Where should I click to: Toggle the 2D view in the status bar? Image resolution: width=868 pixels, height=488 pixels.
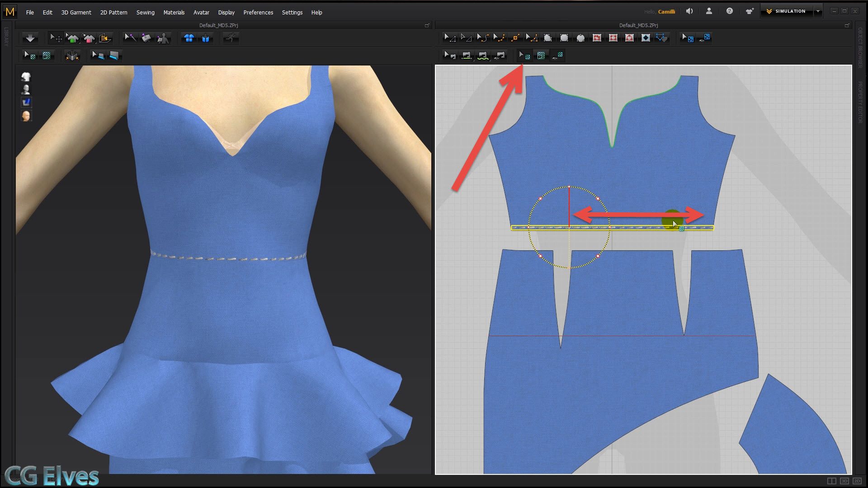click(857, 481)
